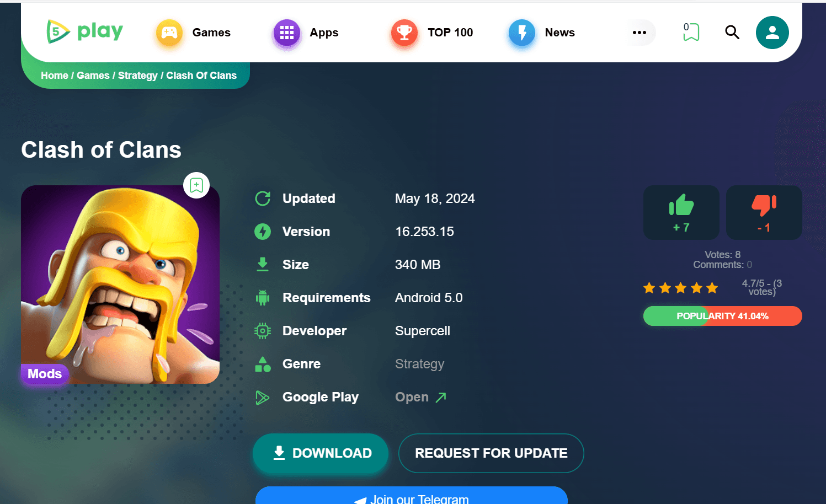
Task: Click the Clash of Clans artwork thumbnail
Action: [x=120, y=285]
